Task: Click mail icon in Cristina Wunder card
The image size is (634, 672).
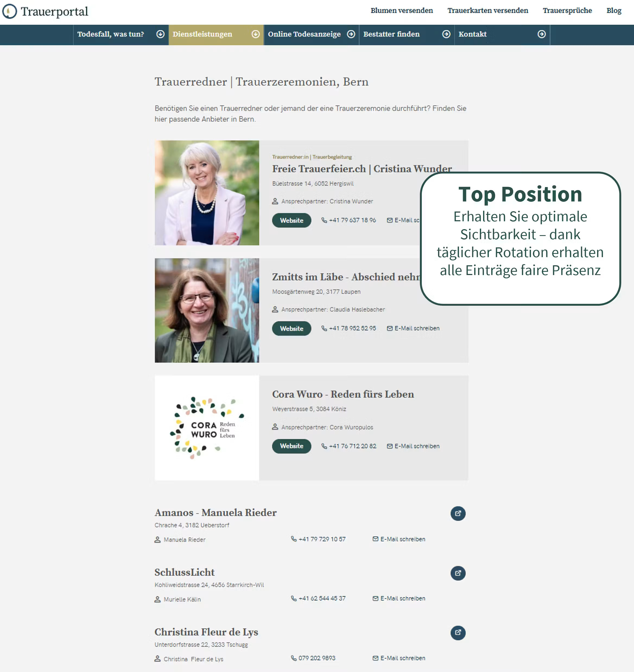Action: click(x=390, y=220)
